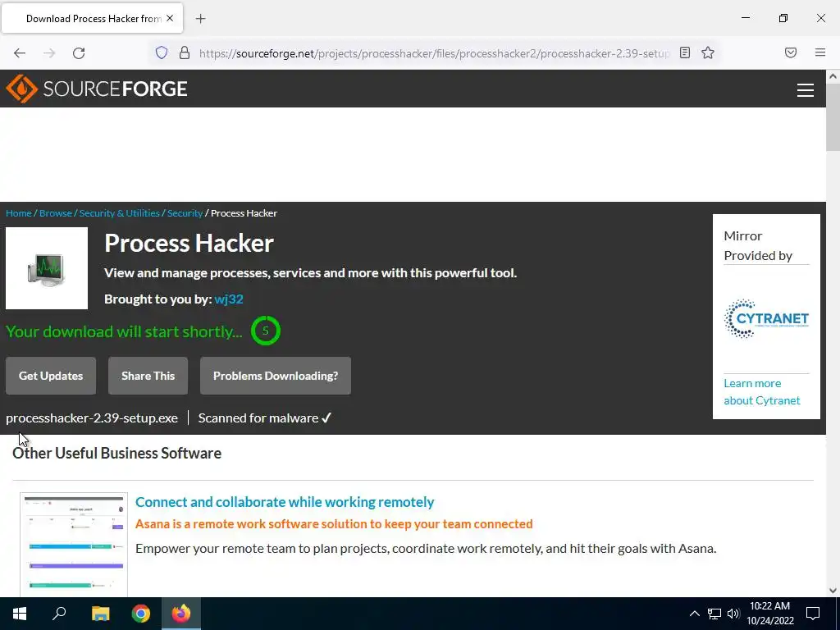The image size is (840, 630).
Task: Open Learn more about Cytranet link
Action: [x=762, y=391]
